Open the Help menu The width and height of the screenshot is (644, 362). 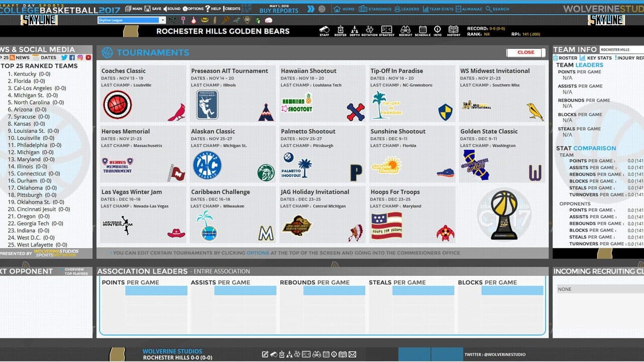(x=213, y=9)
